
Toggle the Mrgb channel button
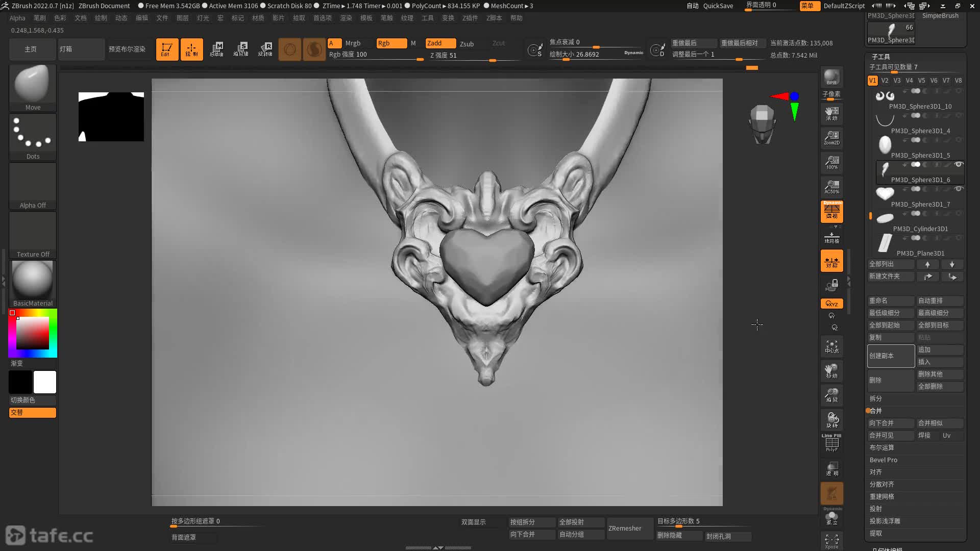pyautogui.click(x=353, y=43)
